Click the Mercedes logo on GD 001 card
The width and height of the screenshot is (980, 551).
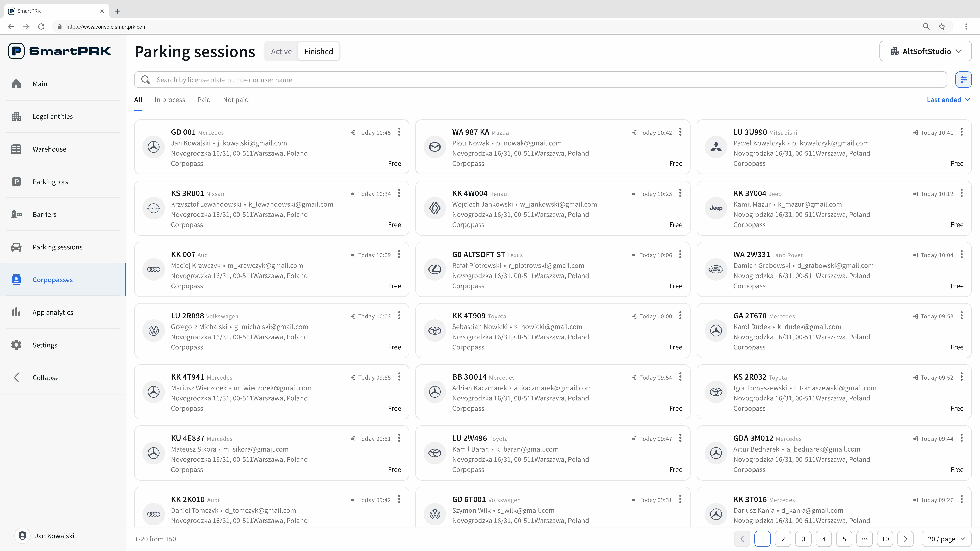pos(154,147)
